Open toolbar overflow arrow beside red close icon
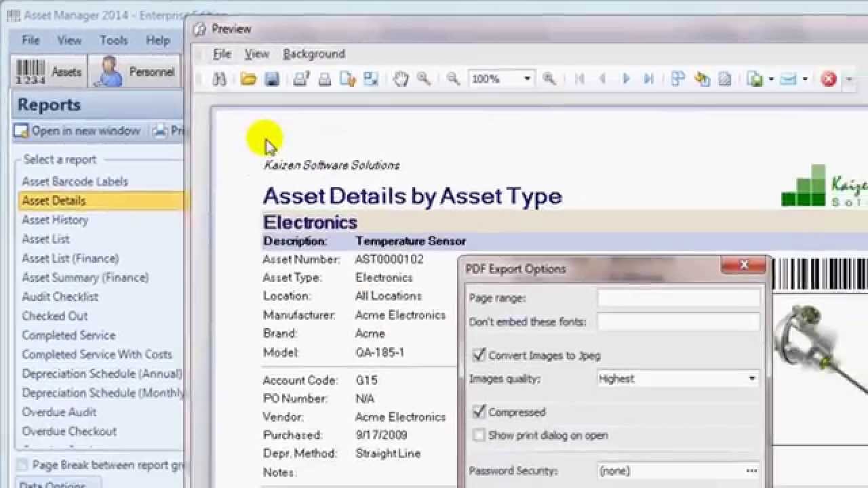The height and width of the screenshot is (488, 868). coord(848,80)
